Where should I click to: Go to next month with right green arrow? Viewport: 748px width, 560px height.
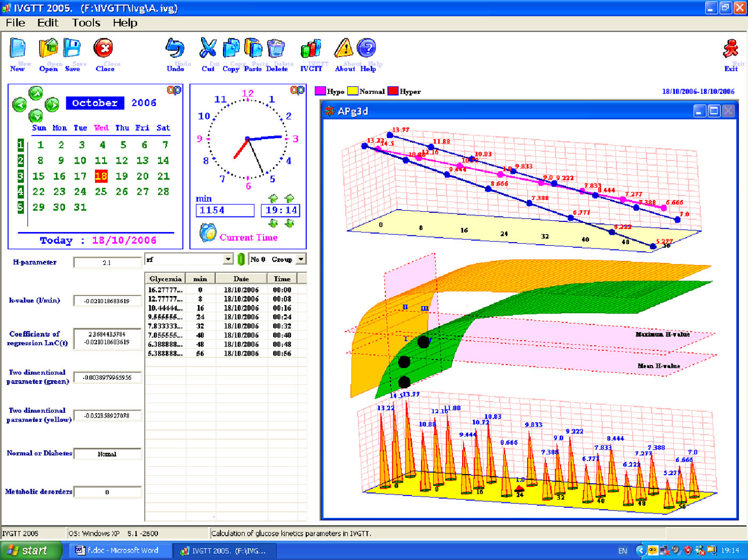coord(52,105)
